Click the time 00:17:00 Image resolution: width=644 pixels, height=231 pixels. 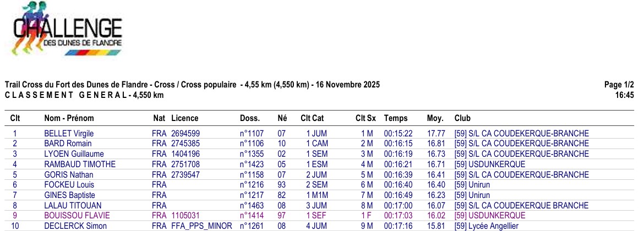pos(398,205)
